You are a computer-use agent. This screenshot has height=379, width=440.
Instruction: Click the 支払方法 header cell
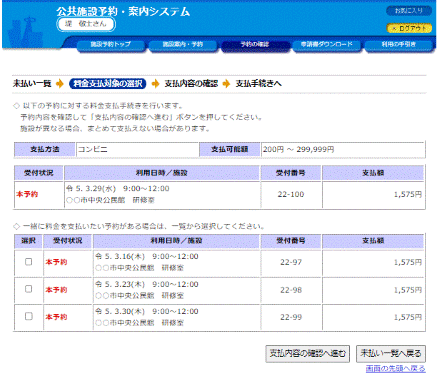coord(45,149)
